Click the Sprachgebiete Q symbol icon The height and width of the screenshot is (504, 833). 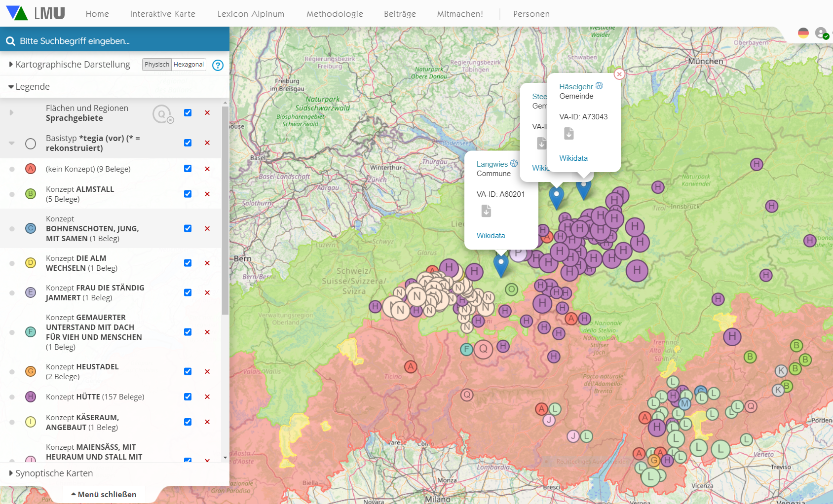pyautogui.click(x=162, y=114)
